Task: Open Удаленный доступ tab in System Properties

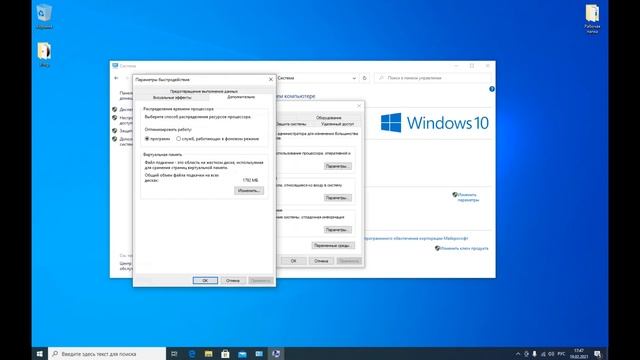Action: coord(337,124)
